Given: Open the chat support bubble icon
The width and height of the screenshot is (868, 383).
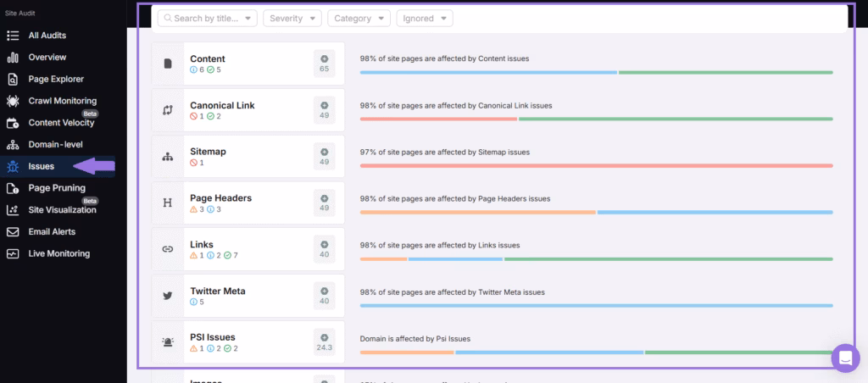Looking at the screenshot, I should [x=844, y=358].
